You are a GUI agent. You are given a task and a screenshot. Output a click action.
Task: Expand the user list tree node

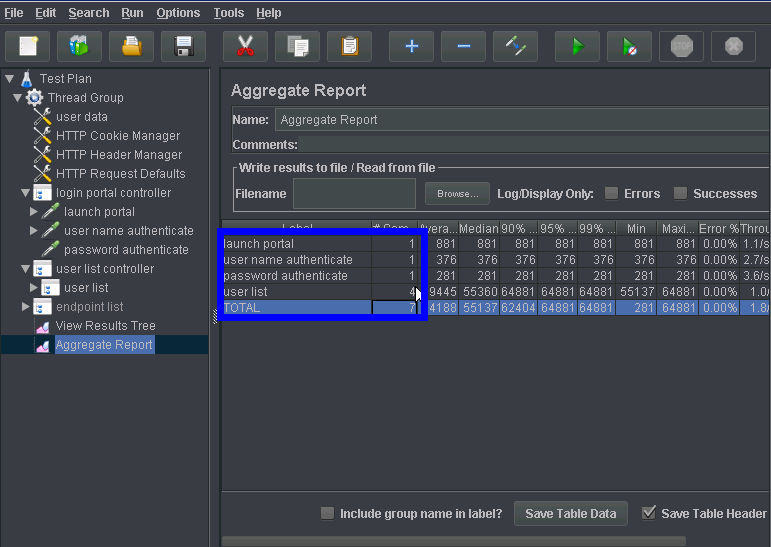pos(33,288)
